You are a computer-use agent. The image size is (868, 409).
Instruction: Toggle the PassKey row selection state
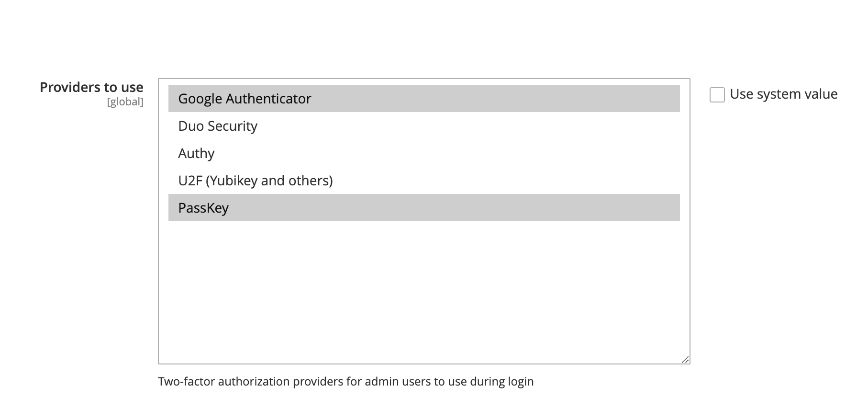[203, 208]
